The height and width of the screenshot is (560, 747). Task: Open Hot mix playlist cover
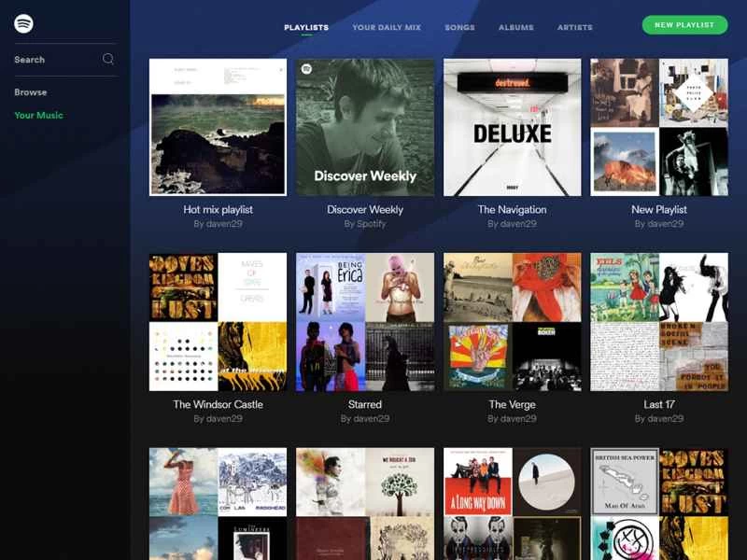(x=218, y=127)
